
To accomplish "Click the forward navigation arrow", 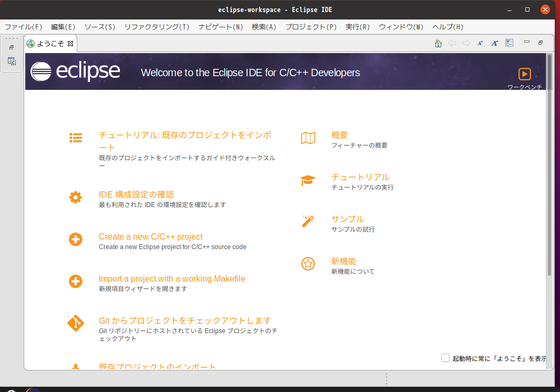I will point(466,43).
